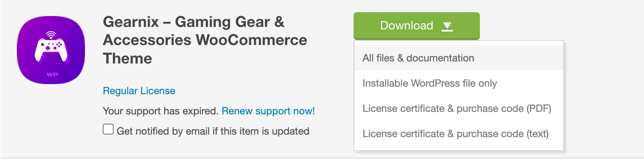Enable email notification for item updates
Image resolution: width=644 pixels, height=159 pixels.
point(108,129)
